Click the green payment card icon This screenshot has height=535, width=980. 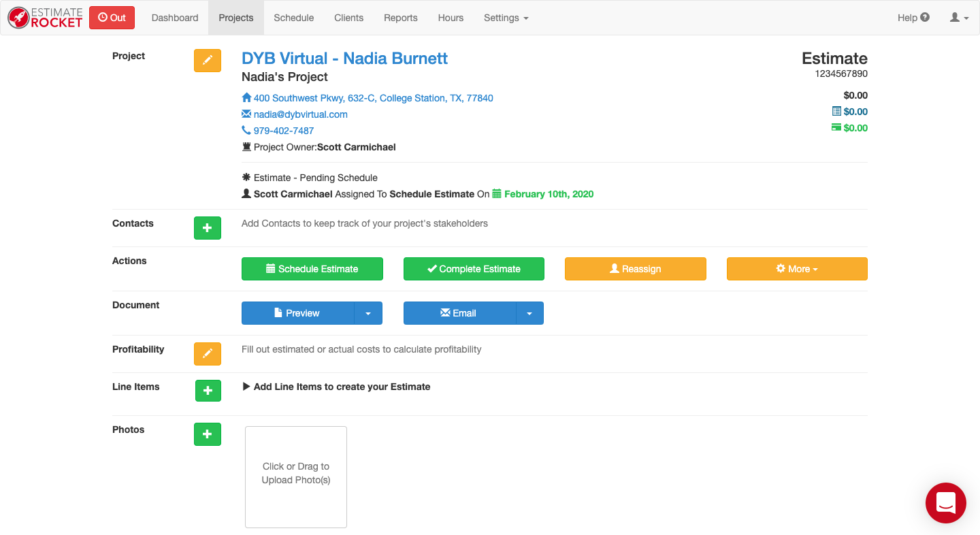point(836,128)
